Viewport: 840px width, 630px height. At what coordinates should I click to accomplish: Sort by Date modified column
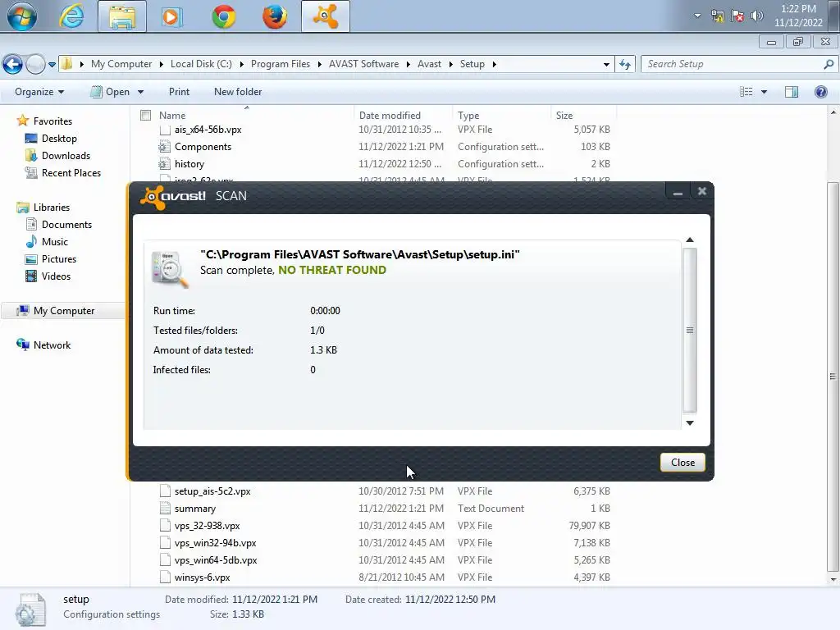[390, 115]
